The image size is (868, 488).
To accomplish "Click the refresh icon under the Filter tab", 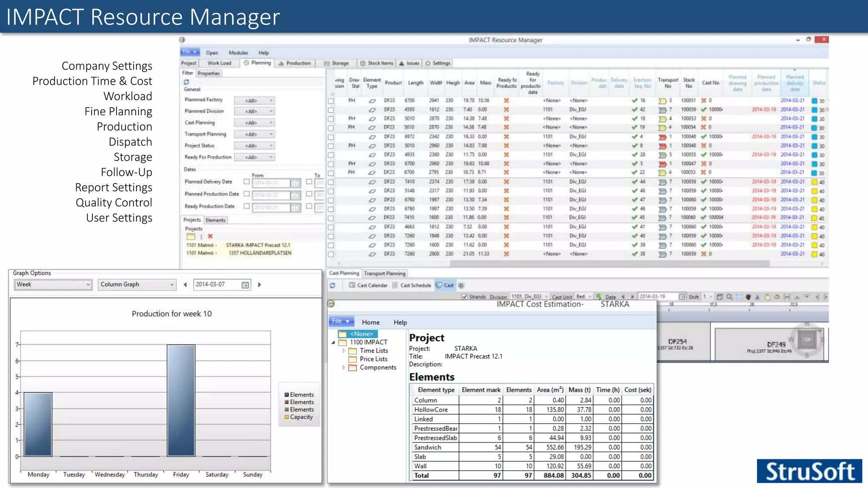I will 186,82.
